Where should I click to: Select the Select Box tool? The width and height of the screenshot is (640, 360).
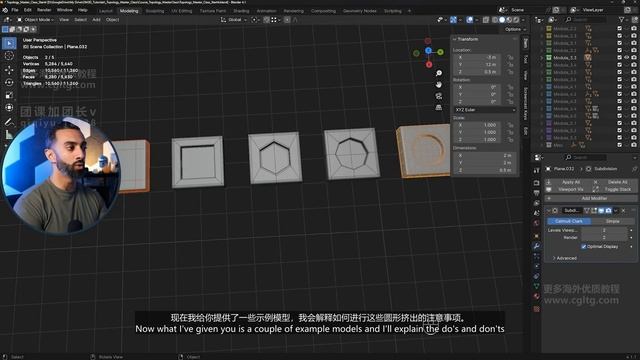[9, 43]
